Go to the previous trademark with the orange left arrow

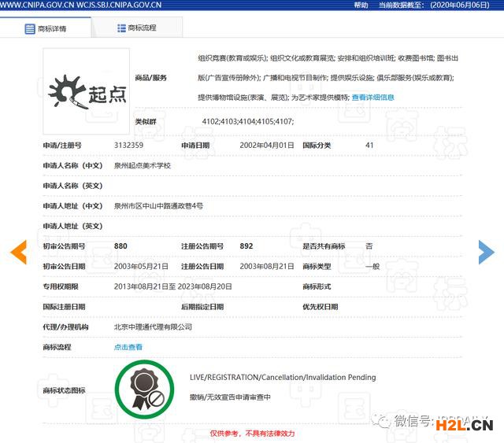tap(18, 251)
